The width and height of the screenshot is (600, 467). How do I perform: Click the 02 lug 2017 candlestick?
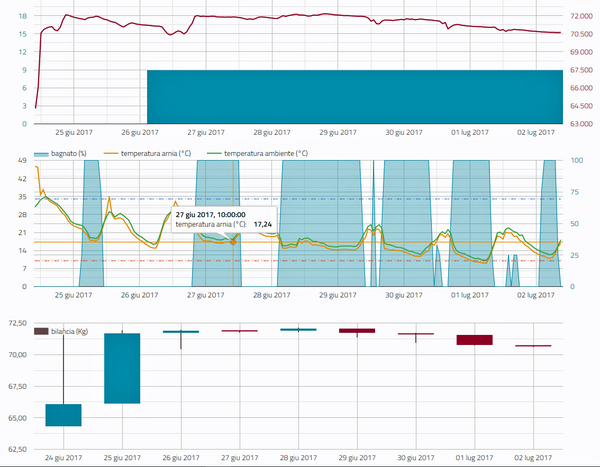533,346
